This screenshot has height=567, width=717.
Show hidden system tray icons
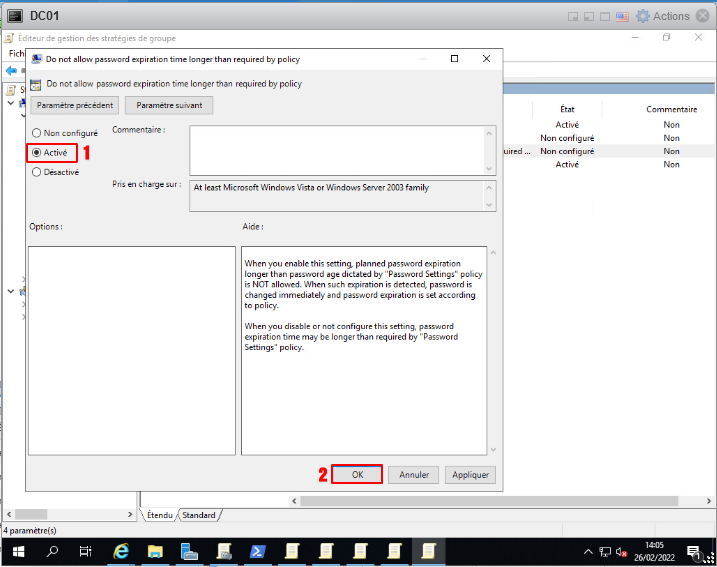tap(588, 552)
